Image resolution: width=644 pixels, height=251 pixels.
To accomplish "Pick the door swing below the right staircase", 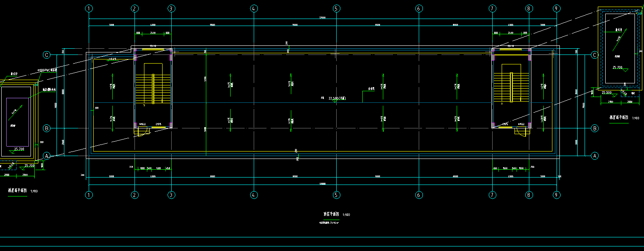I will click(523, 132).
